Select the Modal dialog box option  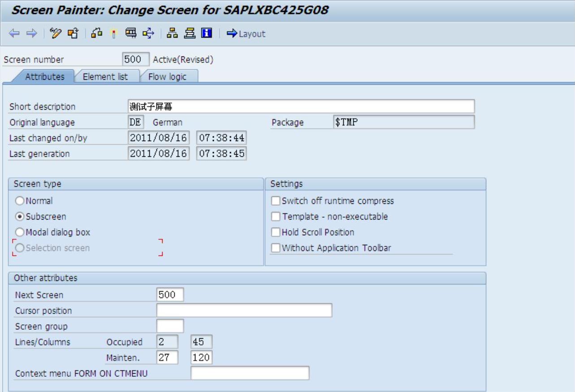(x=20, y=232)
